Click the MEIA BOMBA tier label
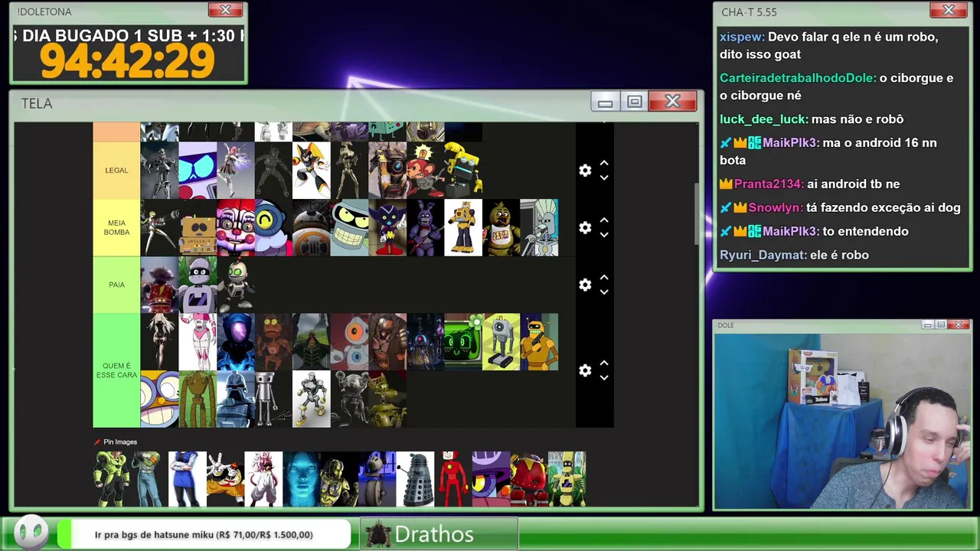Viewport: 980px width, 551px height. (x=116, y=227)
